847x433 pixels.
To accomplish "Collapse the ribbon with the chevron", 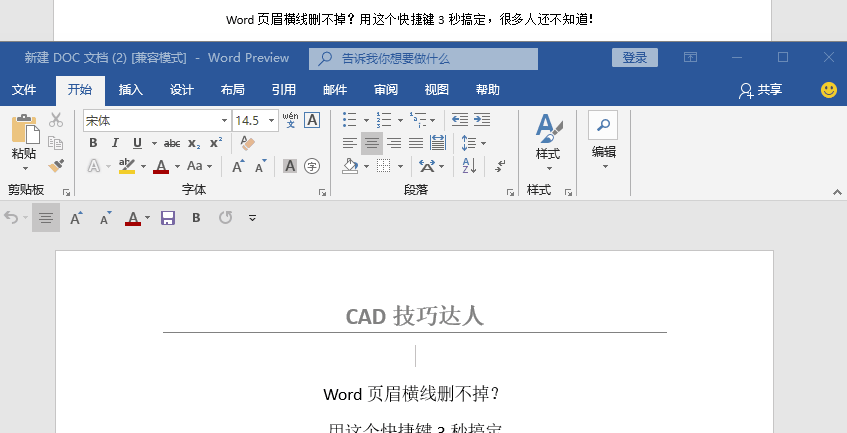I will [x=837, y=192].
